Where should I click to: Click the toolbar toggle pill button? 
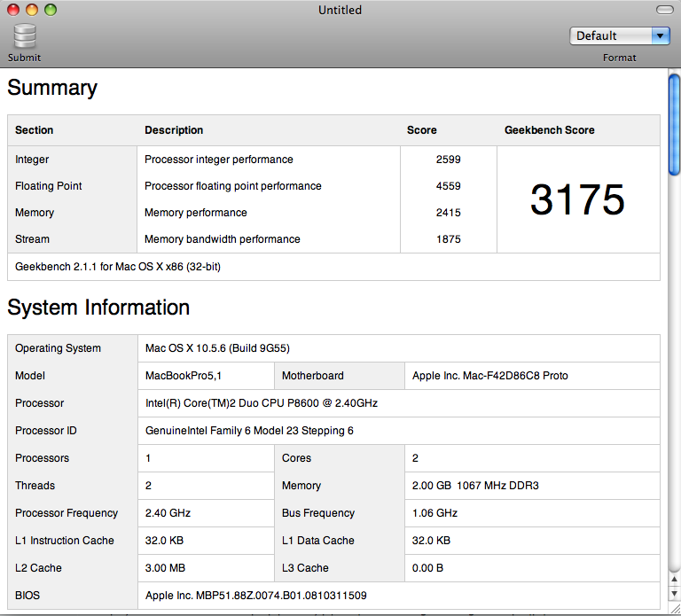click(664, 10)
